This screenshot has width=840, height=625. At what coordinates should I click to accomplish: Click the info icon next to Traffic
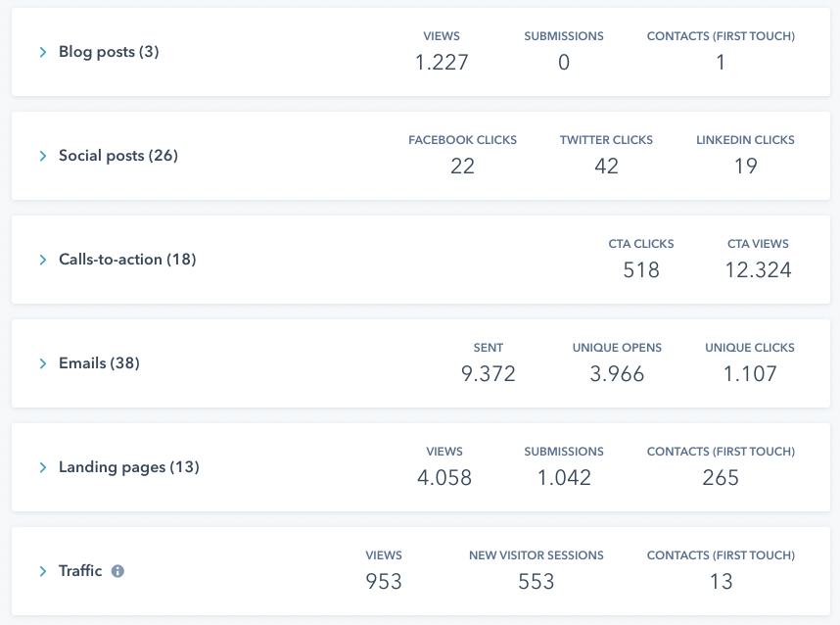pos(117,571)
